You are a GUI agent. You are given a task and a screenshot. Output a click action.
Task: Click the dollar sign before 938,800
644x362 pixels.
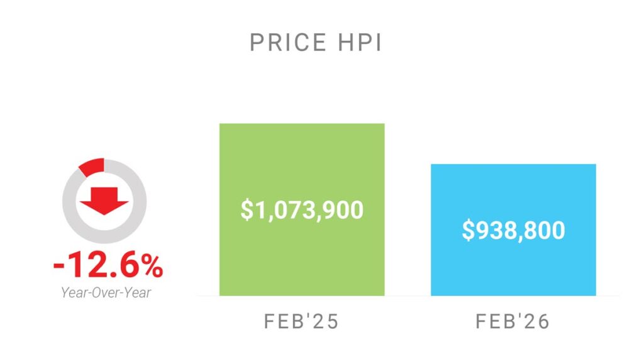click(467, 231)
